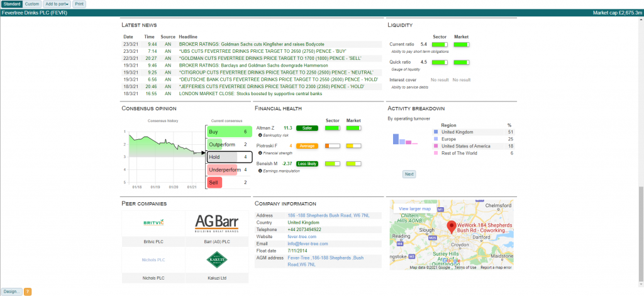The width and height of the screenshot is (644, 296).
Task: Click the Europe legend color swatch
Action: click(436, 139)
